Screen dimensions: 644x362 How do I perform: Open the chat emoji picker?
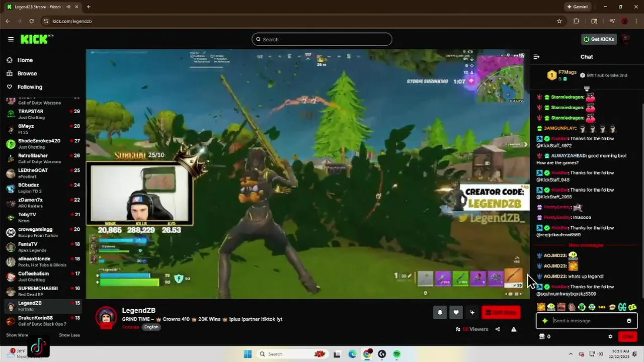tap(629, 321)
